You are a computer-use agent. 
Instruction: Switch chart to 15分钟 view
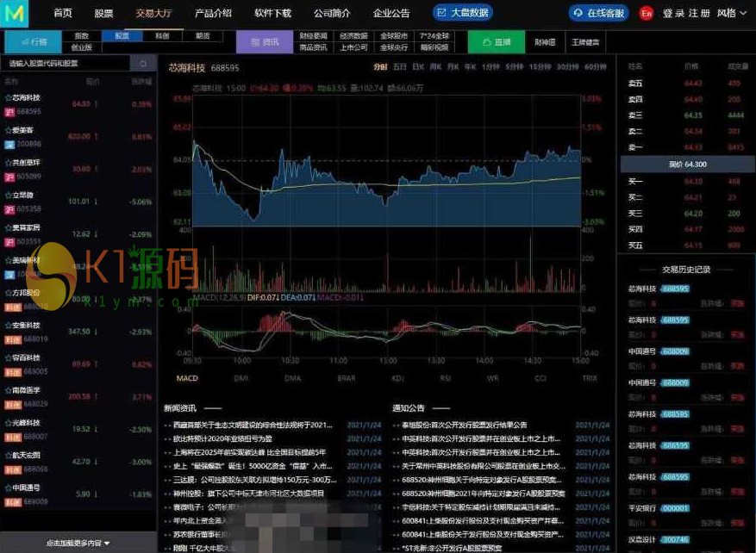tap(540, 66)
